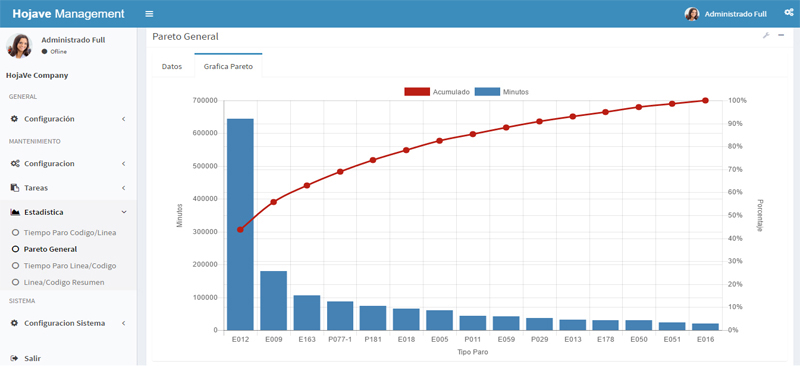Click the E163 bar in the chart
800x366 pixels.
[307, 313]
